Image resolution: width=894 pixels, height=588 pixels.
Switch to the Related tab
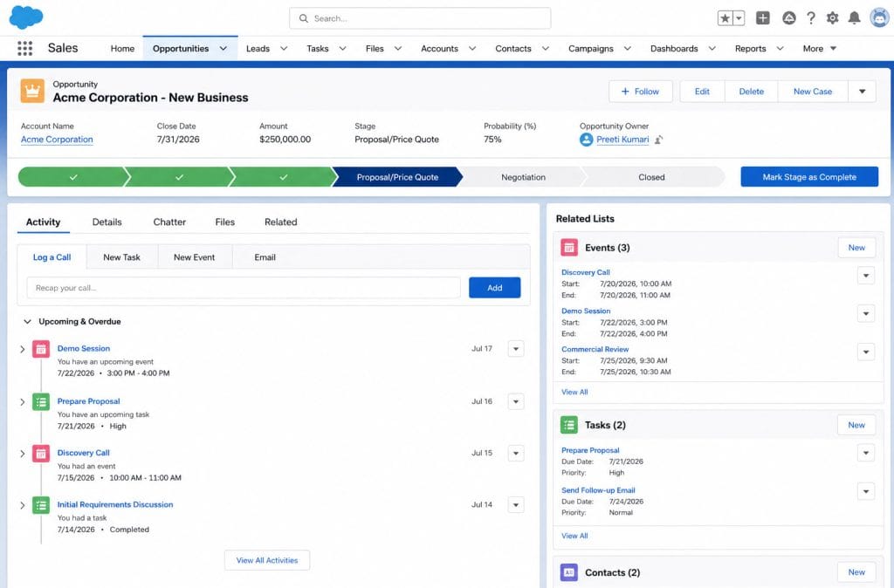tap(280, 222)
